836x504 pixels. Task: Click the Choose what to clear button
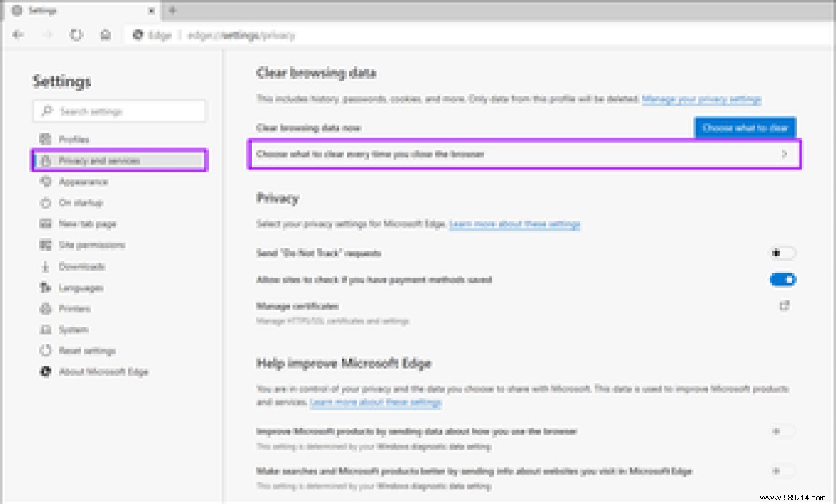[745, 127]
